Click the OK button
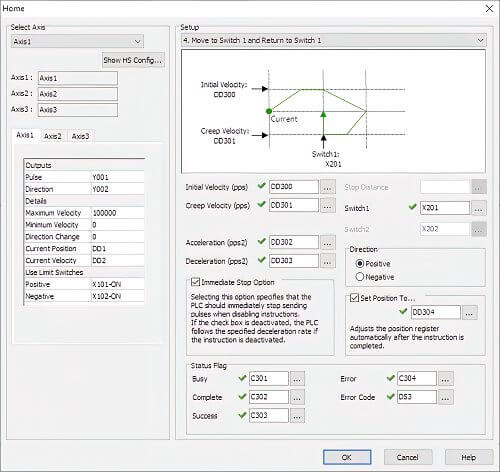Viewport: 500px width, 472px height. [347, 457]
